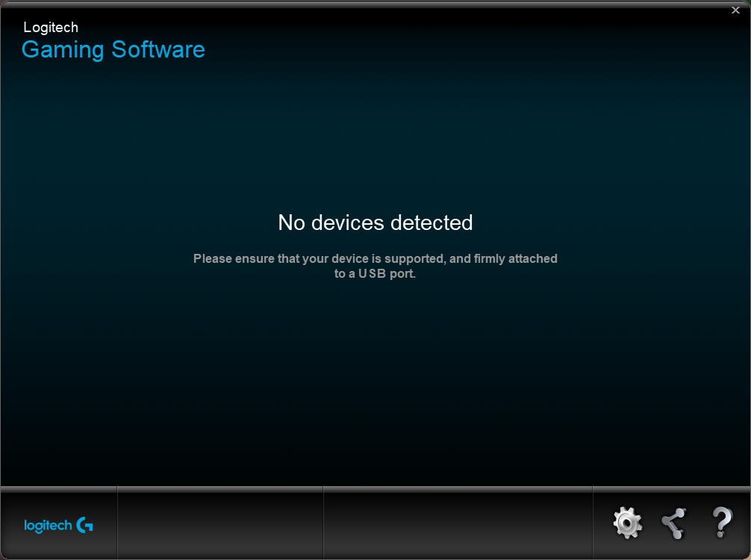The image size is (751, 560).
Task: Click the share icon
Action: pyautogui.click(x=674, y=523)
